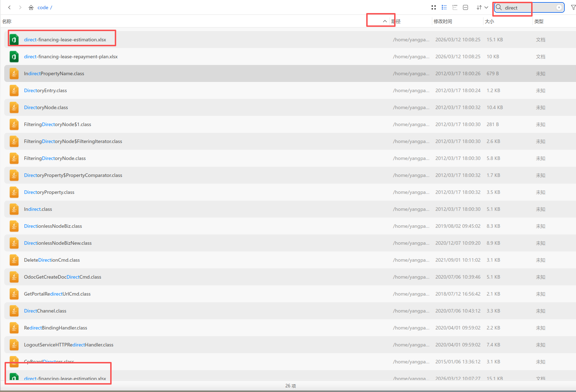Open the more options ellipsis box icon
Screen dimensions: 576x392
click(x=465, y=7)
